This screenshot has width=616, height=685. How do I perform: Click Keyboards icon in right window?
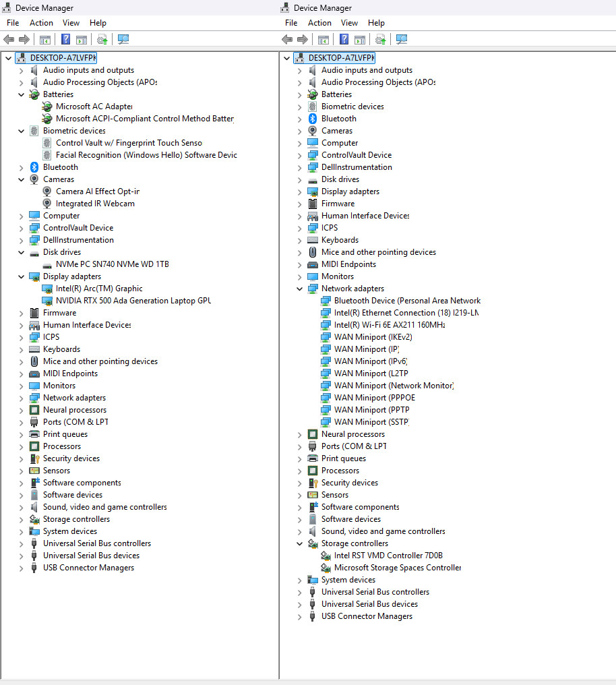click(313, 240)
